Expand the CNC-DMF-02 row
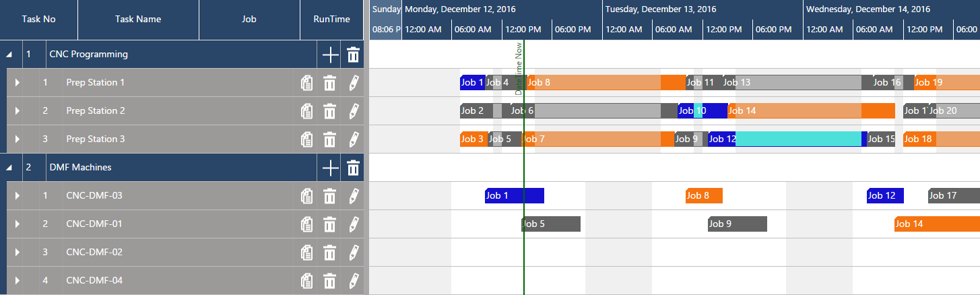The image size is (980, 295). coord(18,253)
